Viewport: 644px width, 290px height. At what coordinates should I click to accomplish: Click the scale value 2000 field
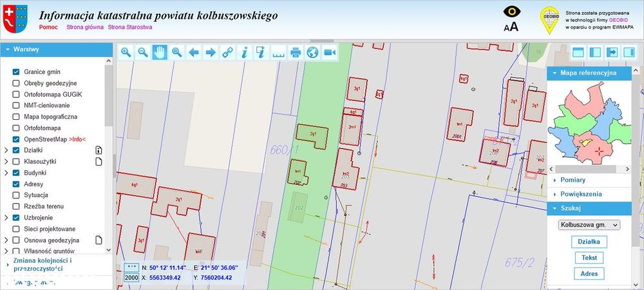(x=131, y=278)
